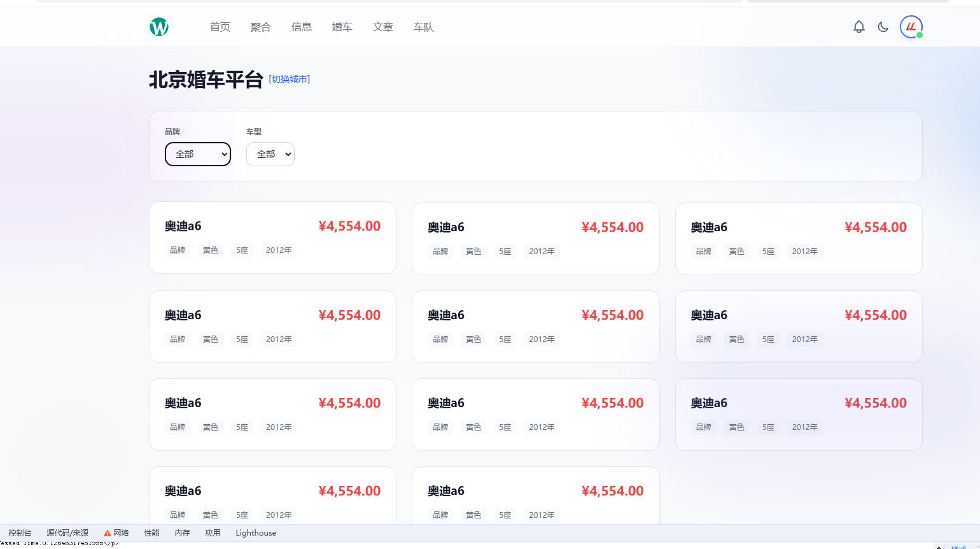Click the [切换城市] link
Screen dimensions: 980x549
pyautogui.click(x=290, y=79)
